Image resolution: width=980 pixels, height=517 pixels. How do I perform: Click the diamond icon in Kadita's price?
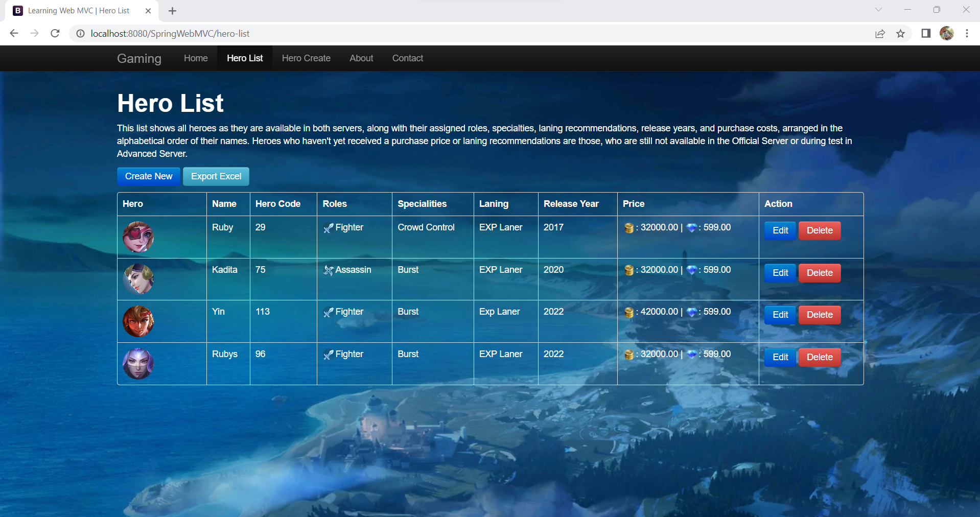click(x=692, y=270)
